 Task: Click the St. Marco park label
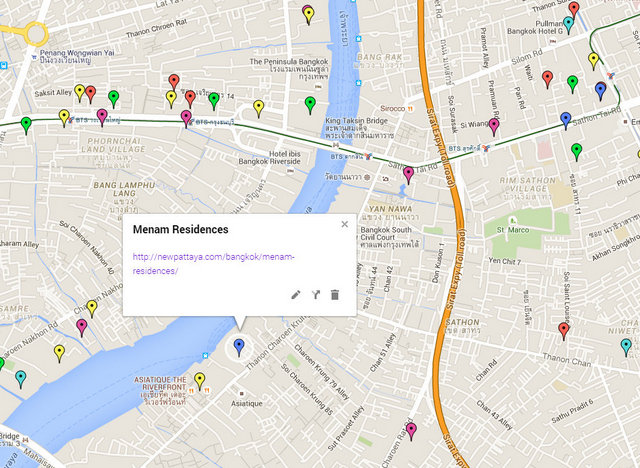[x=513, y=230]
